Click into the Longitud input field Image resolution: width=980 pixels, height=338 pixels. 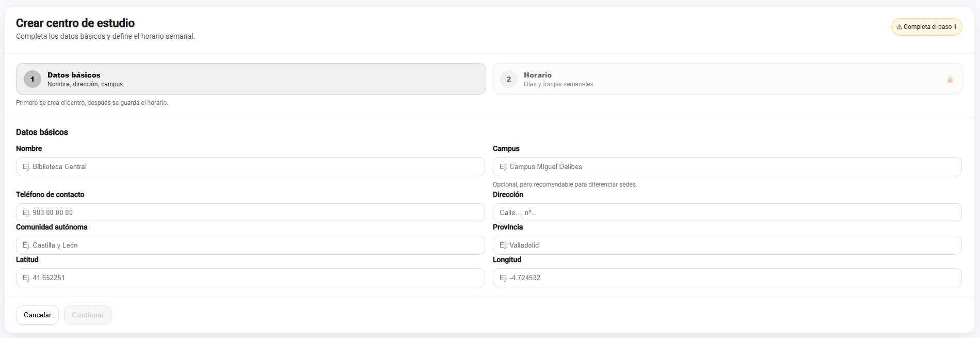coord(727,278)
